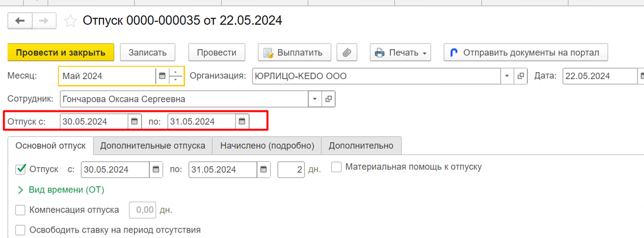Enable Компенсация отпуска checkbox

tap(20, 210)
